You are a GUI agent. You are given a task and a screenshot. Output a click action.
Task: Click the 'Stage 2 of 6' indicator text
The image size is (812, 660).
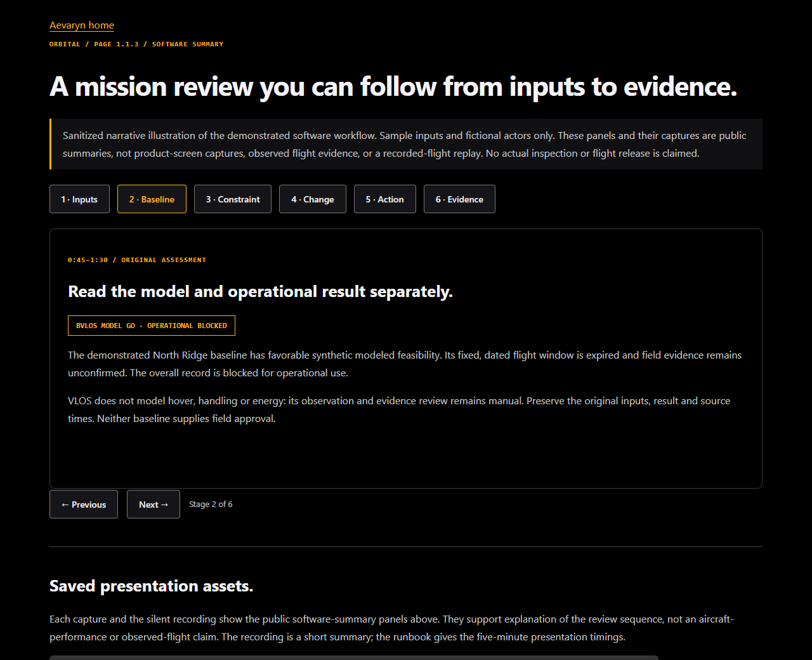coord(211,505)
